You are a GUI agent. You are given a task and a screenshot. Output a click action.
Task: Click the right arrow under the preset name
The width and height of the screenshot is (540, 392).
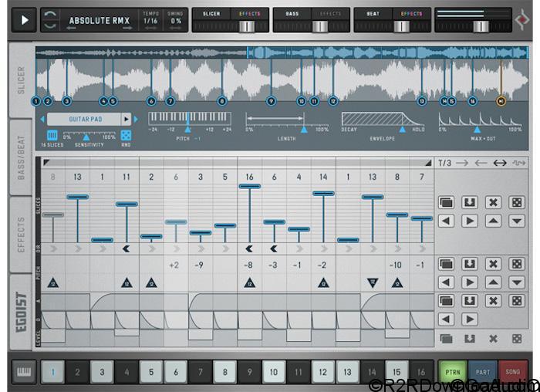coord(127,29)
